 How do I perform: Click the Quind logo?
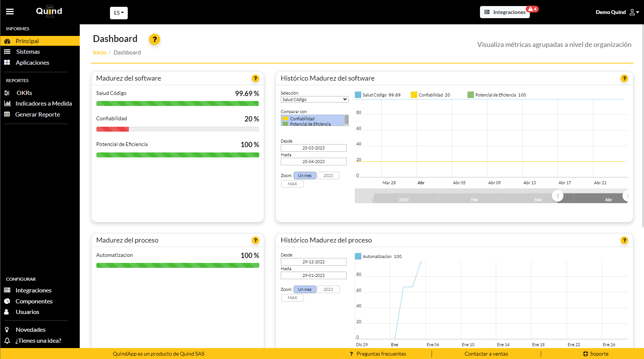coord(49,11)
